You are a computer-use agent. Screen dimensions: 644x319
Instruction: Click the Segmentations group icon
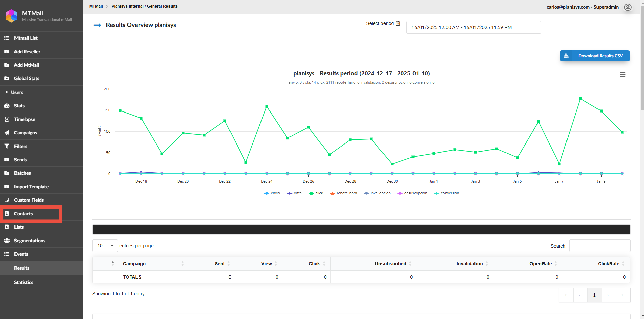(x=7, y=241)
